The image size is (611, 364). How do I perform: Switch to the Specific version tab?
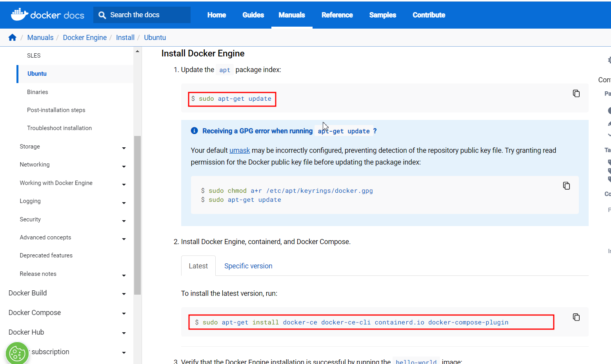(x=248, y=266)
